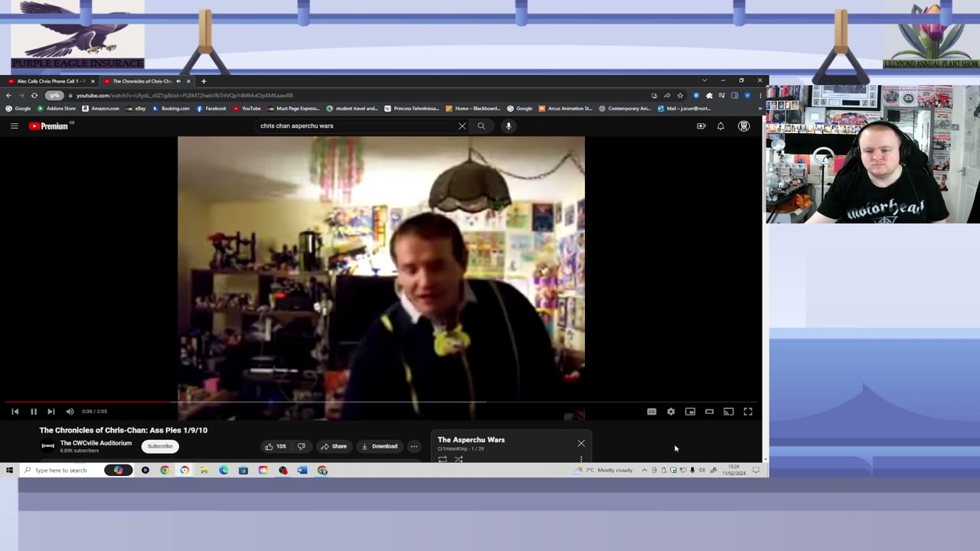Viewport: 980px width, 551px height.
Task: Clear the search query text
Action: (x=462, y=126)
